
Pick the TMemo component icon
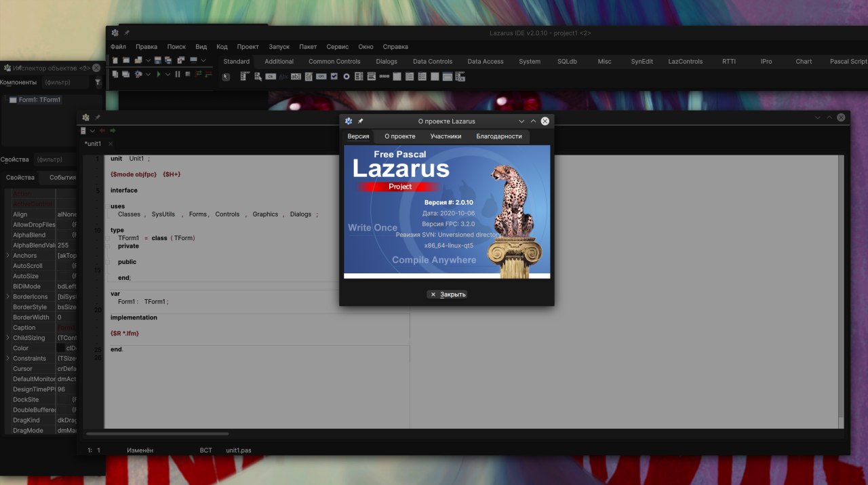click(309, 77)
